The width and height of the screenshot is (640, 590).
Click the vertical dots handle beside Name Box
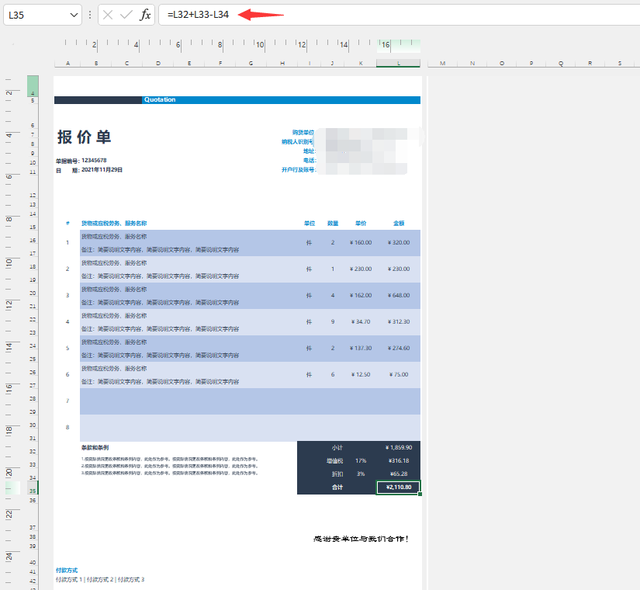pyautogui.click(x=90, y=15)
